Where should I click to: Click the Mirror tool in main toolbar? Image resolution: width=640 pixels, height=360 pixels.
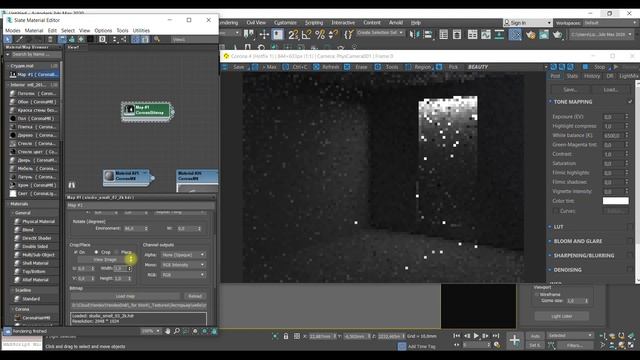414,35
